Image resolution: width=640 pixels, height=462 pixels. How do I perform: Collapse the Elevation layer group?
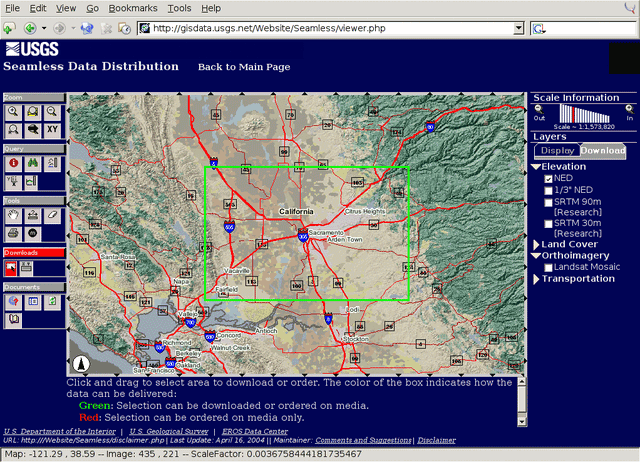[537, 167]
